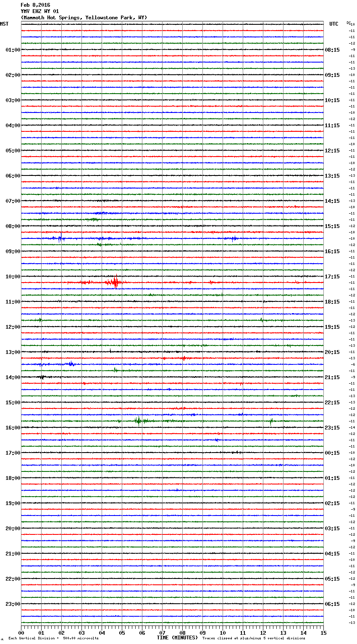Click the '01:15' UTC time label
Viewport: 357px width, 644px height.
332,478
